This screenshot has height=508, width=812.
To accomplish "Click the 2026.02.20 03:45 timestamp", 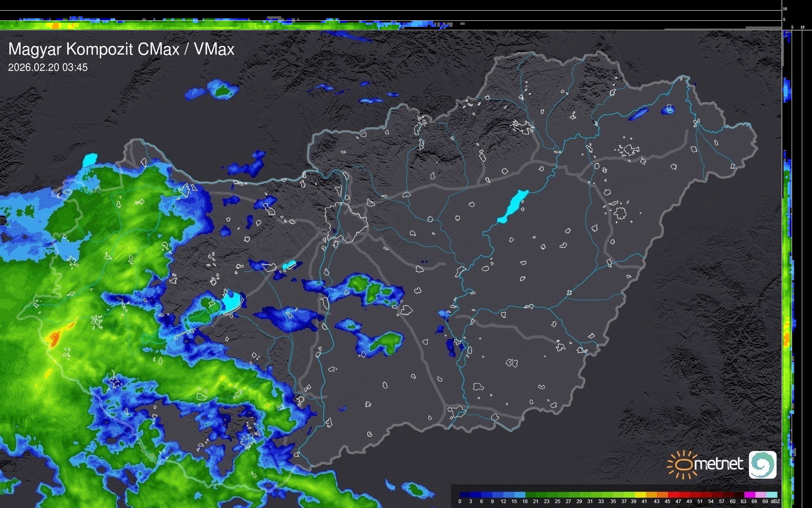I will pos(48,68).
